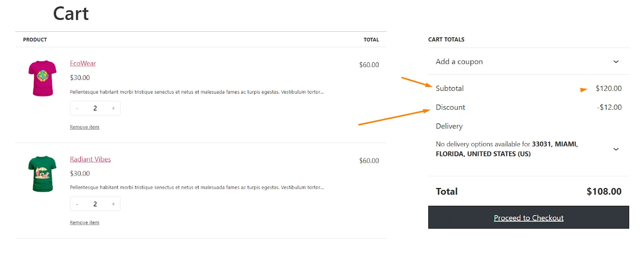This screenshot has width=644, height=254.
Task: Remove the Radiant Vibes item from cart
Action: click(x=85, y=223)
